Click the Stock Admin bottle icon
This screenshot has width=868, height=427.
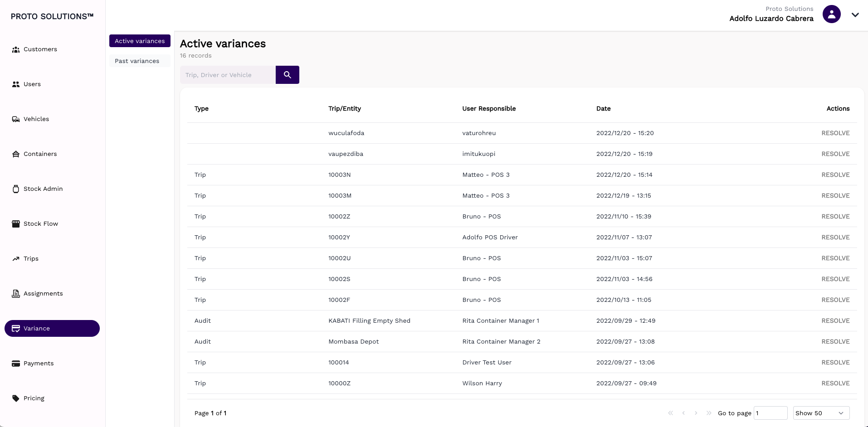pyautogui.click(x=16, y=189)
